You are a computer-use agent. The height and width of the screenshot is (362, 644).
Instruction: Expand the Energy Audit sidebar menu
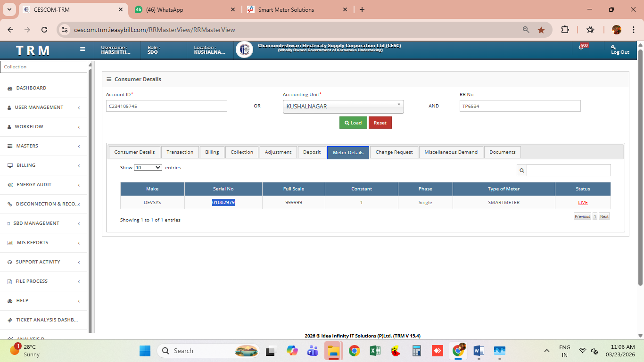(x=44, y=185)
